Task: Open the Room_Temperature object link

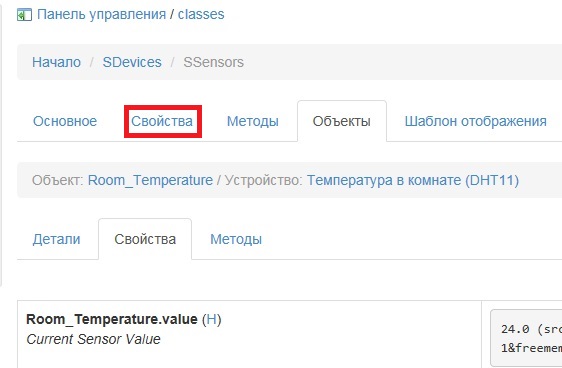Action: pyautogui.click(x=151, y=180)
